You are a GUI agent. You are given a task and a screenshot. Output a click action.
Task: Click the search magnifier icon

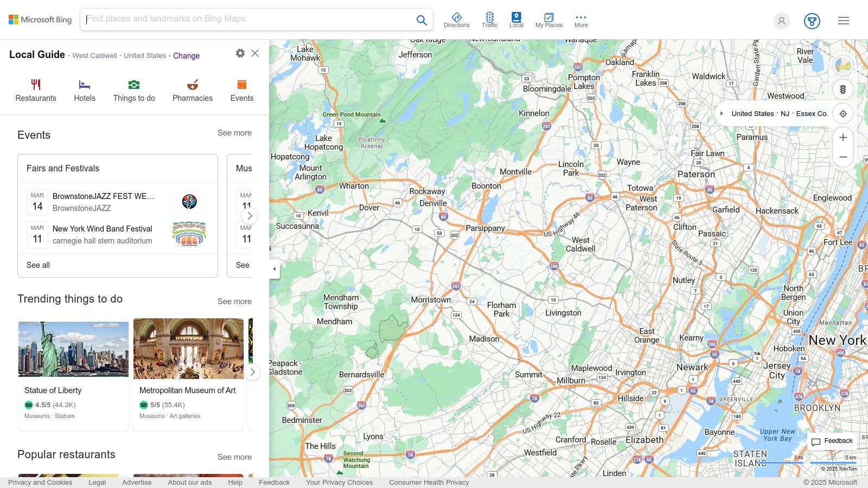(x=422, y=20)
